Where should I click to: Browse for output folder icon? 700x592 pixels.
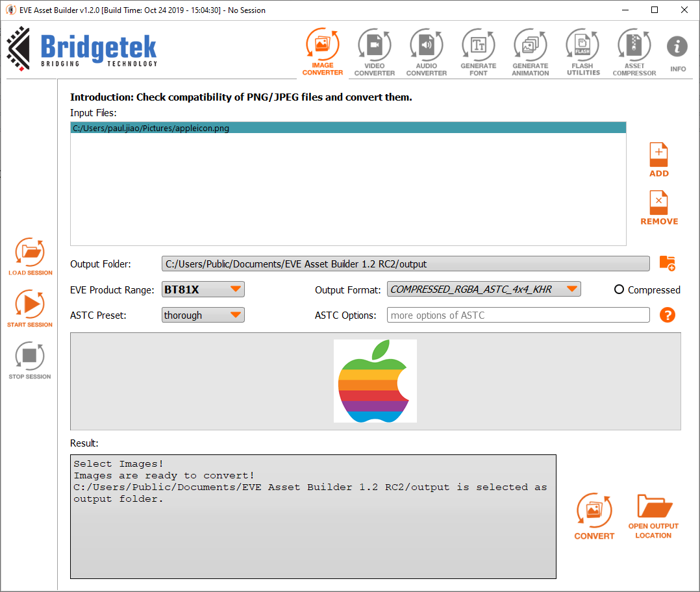pos(668,263)
